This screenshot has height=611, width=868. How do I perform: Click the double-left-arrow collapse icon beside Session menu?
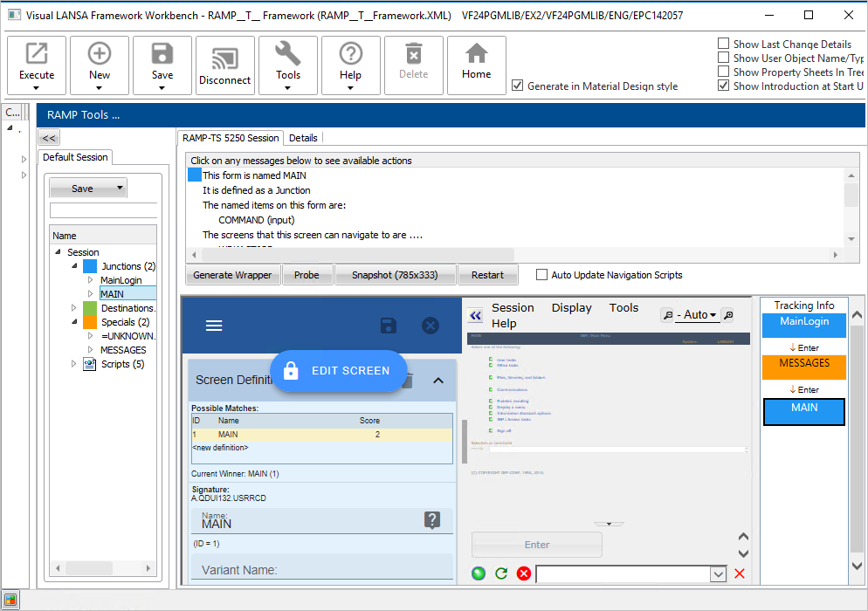pos(476,315)
